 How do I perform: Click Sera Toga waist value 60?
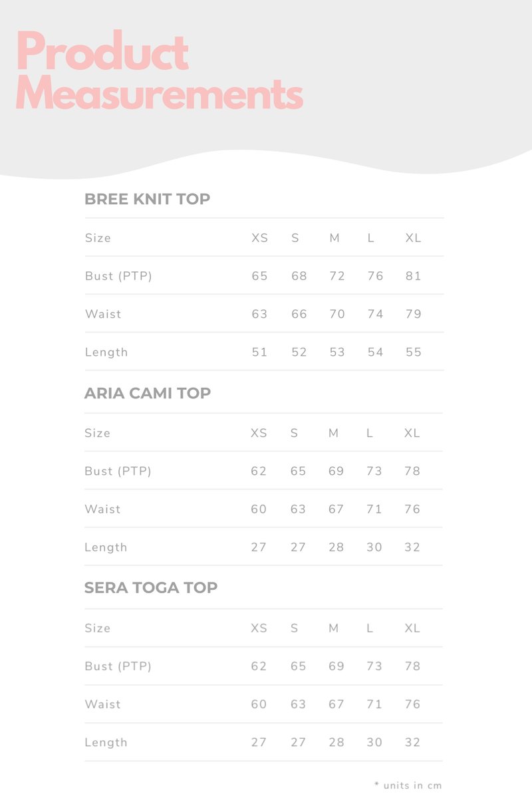pos(259,704)
